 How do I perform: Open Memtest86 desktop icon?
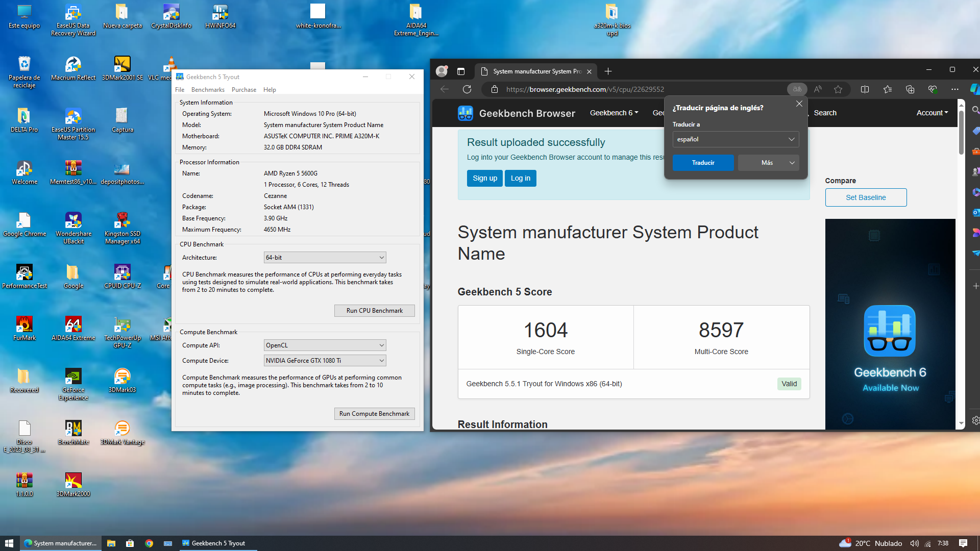(73, 172)
